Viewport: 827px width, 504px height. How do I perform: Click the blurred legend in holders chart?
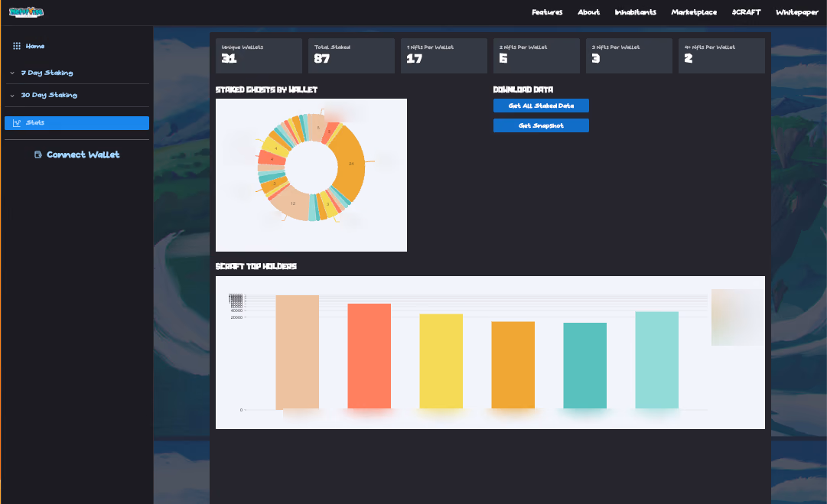coord(737,317)
